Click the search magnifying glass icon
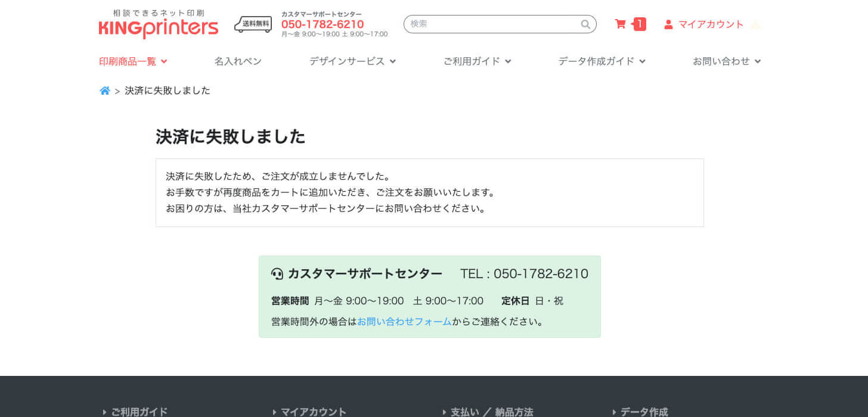 click(x=585, y=24)
